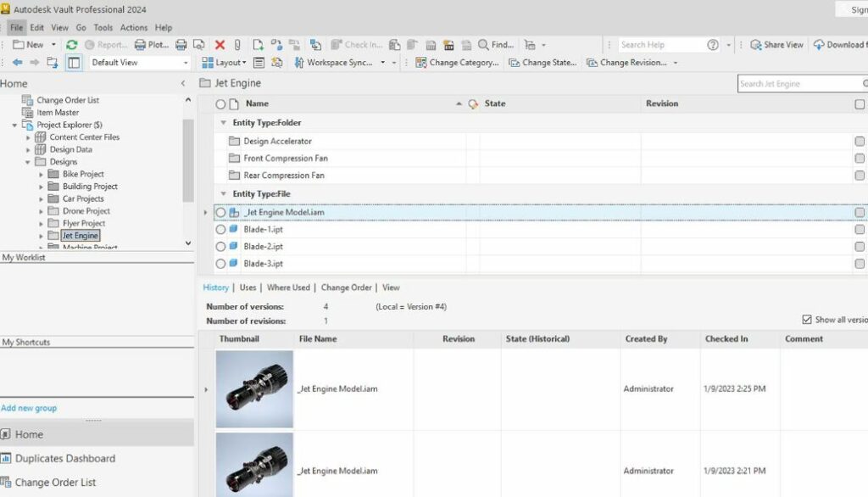Tick the checkbox on Front Compression Fan row

point(860,159)
